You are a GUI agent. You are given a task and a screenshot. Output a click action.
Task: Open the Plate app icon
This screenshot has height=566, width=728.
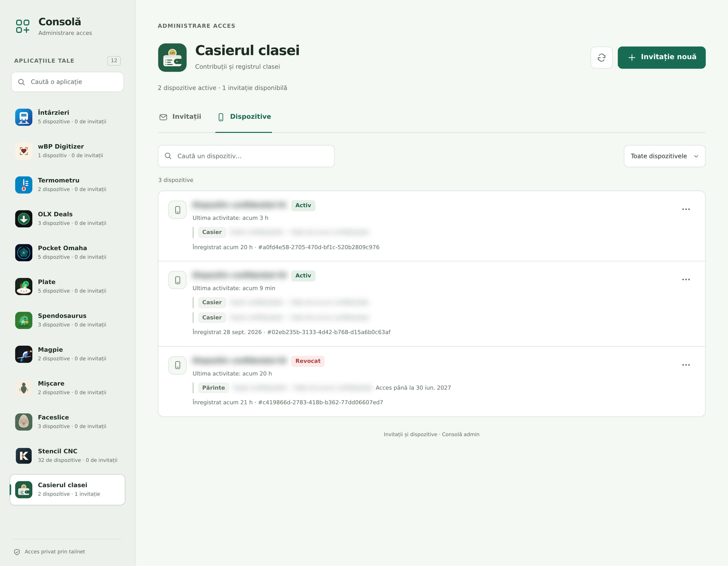(x=24, y=287)
